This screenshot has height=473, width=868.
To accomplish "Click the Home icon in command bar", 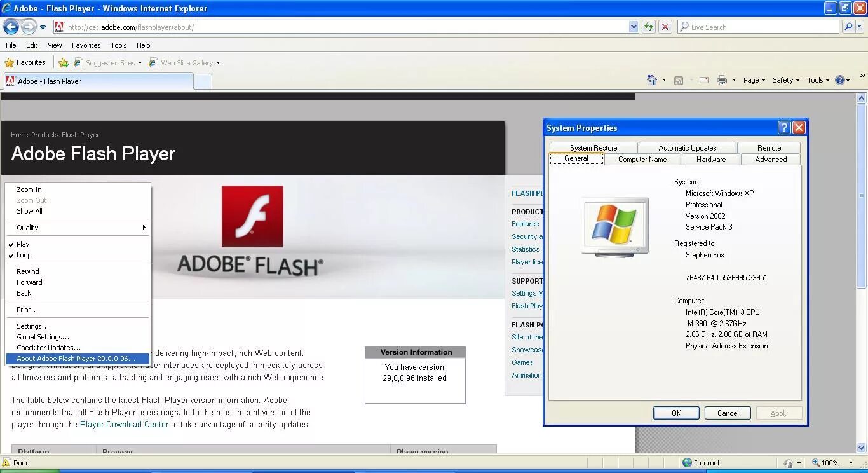I will 651,80.
